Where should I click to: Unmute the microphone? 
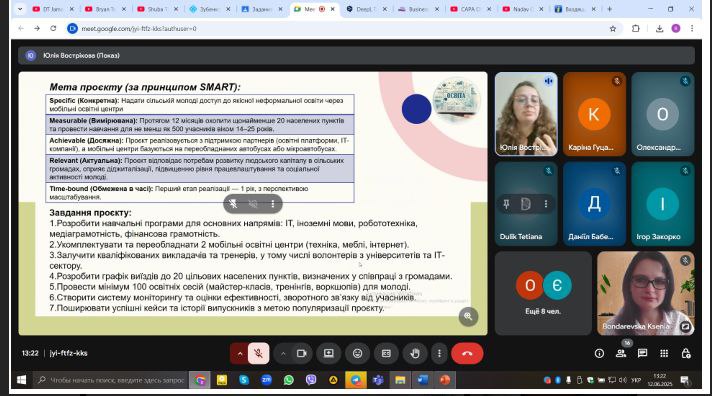[258, 353]
